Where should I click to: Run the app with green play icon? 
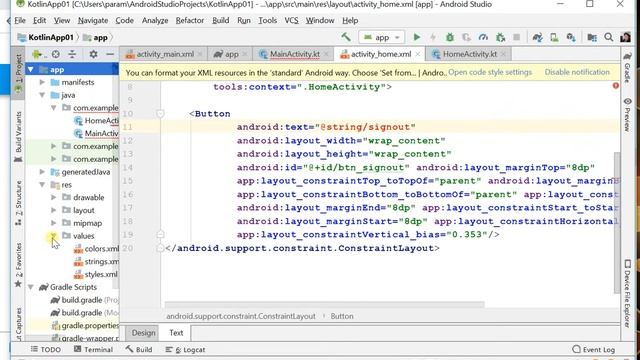tap(416, 37)
